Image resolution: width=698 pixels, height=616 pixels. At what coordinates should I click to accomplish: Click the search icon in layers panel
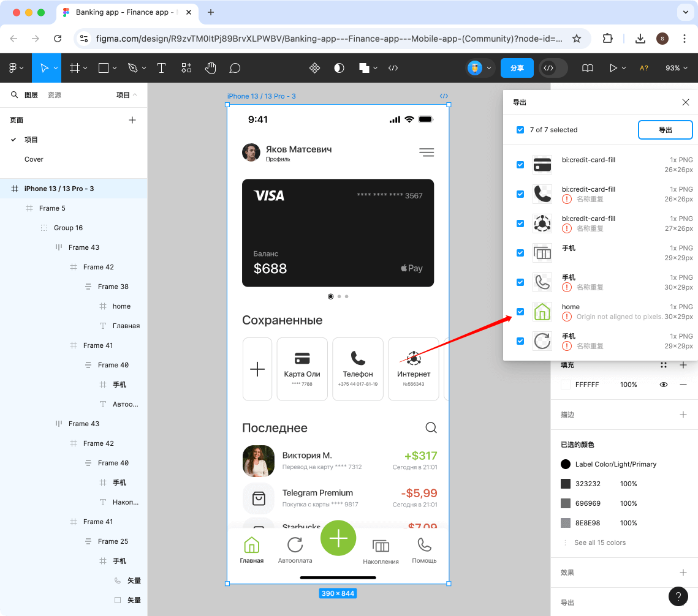tap(14, 95)
